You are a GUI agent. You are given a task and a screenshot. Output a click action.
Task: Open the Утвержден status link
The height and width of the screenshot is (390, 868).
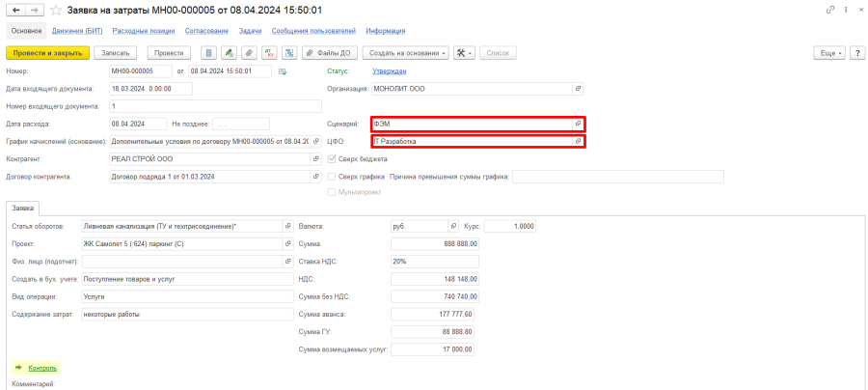pos(390,70)
